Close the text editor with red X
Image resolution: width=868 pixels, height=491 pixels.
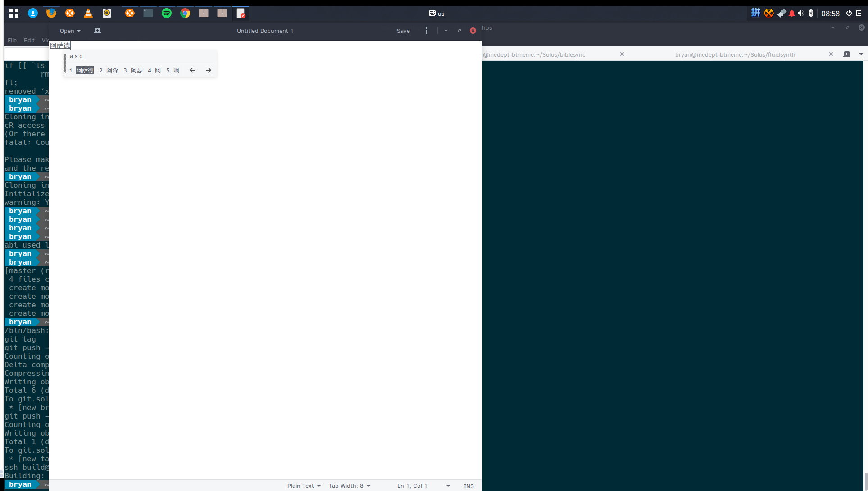[x=473, y=31]
